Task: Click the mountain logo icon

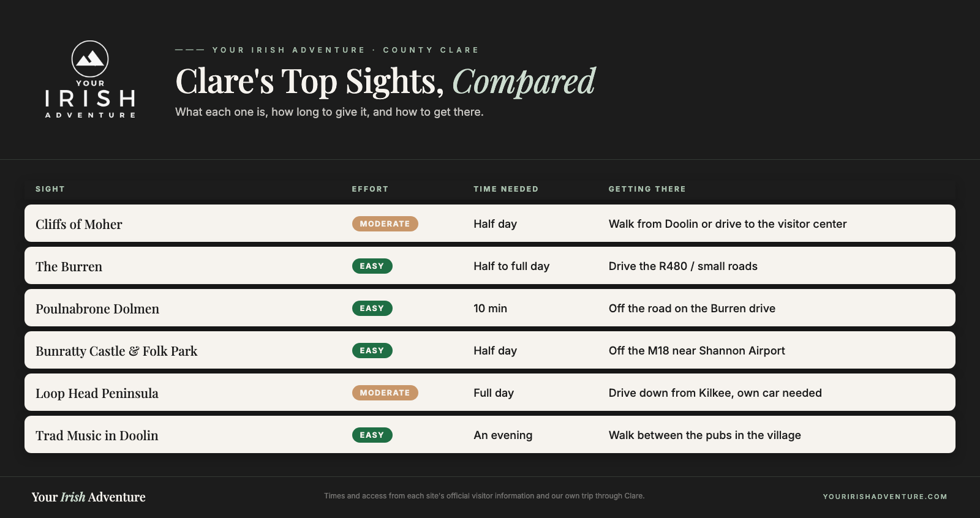Action: click(x=90, y=59)
